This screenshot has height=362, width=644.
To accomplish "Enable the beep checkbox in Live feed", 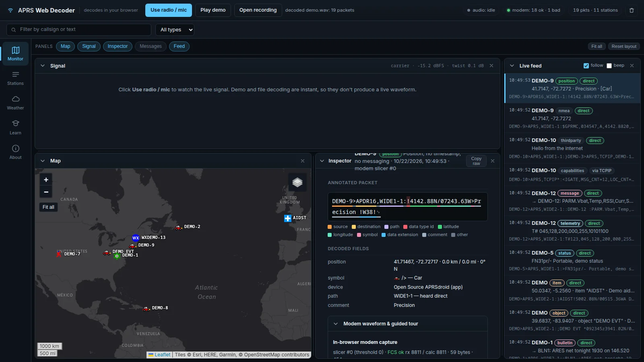I will 609,66.
